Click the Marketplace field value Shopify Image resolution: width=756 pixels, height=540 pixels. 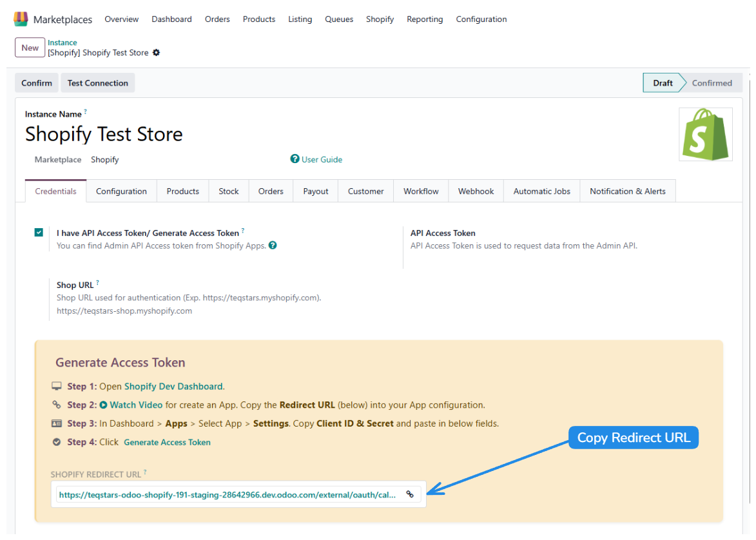click(x=104, y=160)
